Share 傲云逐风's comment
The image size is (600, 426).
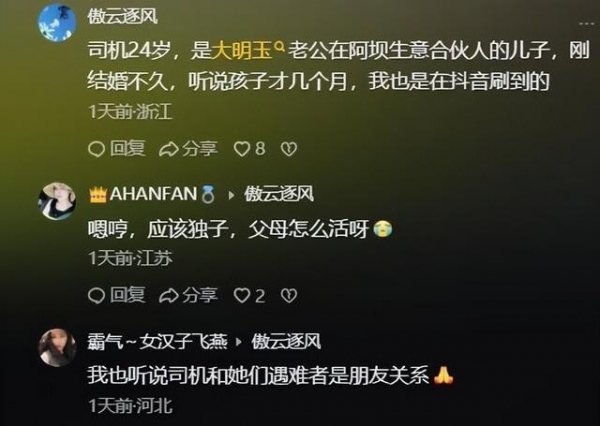(x=188, y=149)
